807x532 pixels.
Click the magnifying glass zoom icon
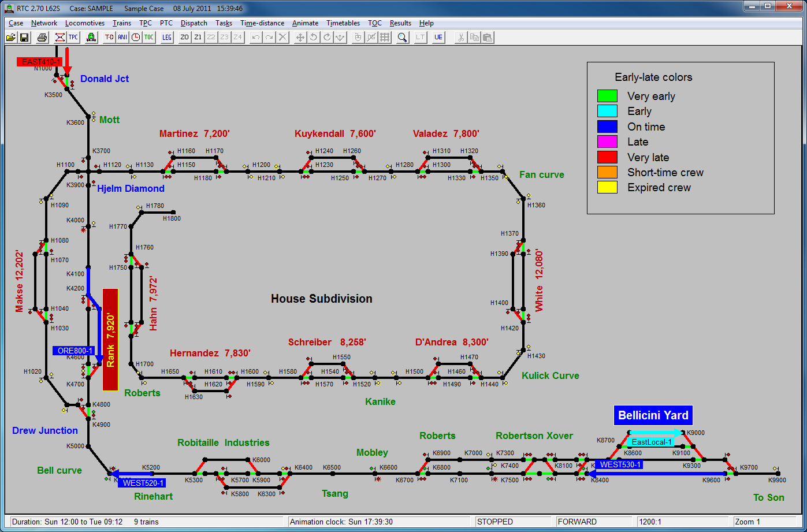[402, 38]
